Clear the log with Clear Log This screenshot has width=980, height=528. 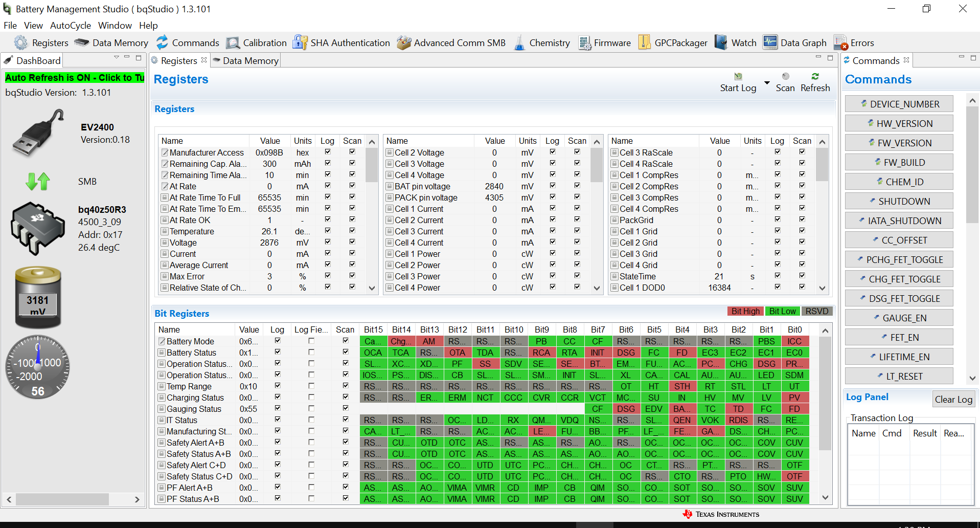(953, 400)
